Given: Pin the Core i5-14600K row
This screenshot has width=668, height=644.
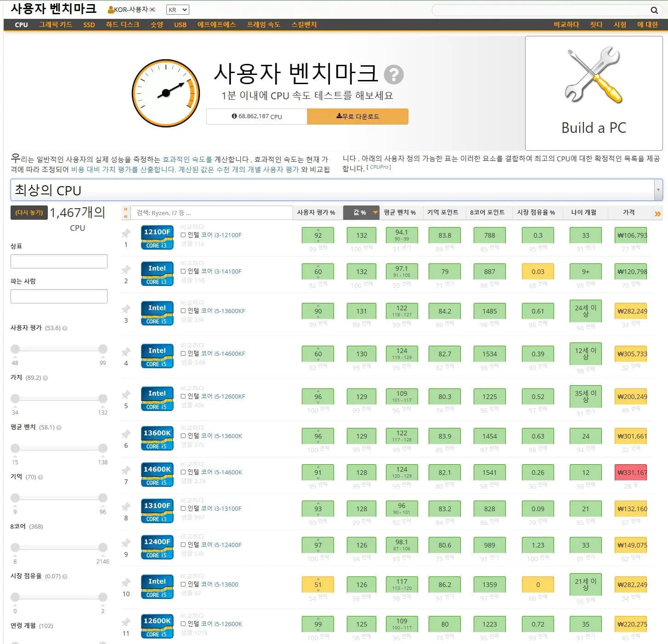Looking at the screenshot, I should point(126,471).
